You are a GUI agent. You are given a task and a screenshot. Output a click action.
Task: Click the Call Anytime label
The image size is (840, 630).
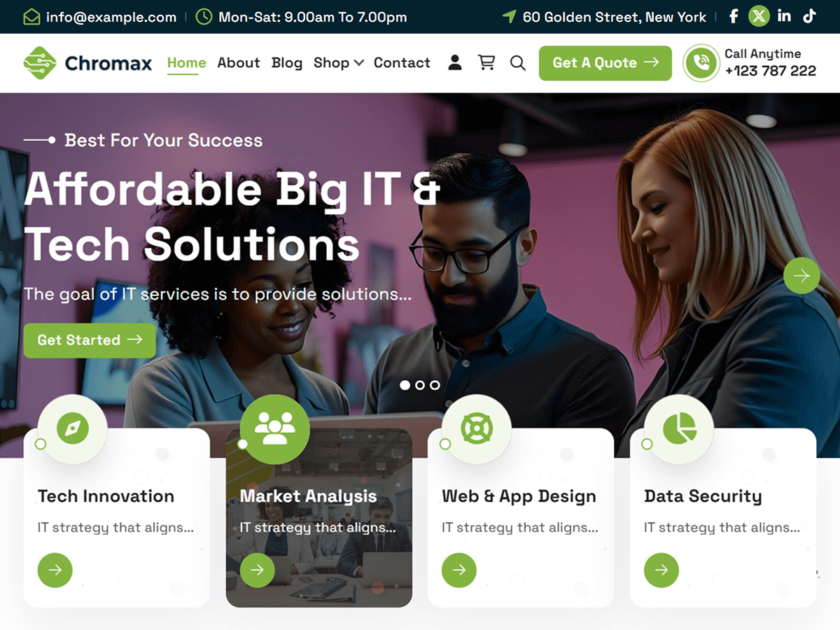point(763,53)
